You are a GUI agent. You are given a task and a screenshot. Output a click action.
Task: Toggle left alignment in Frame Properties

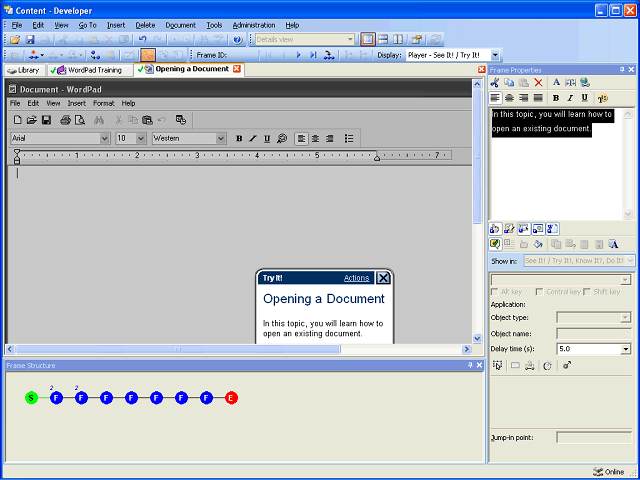pyautogui.click(x=495, y=98)
